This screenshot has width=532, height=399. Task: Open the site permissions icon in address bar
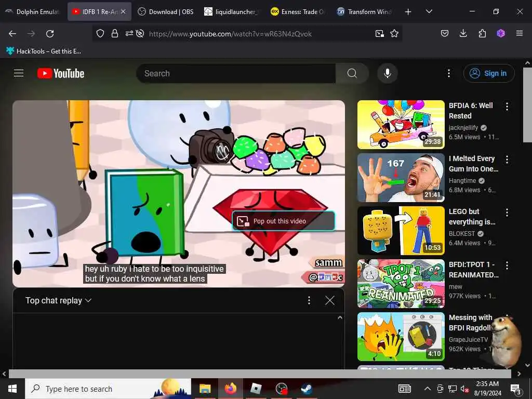coord(129,34)
